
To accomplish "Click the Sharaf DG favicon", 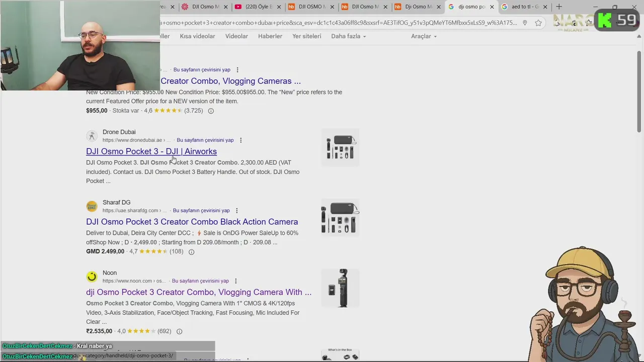I will (92, 206).
